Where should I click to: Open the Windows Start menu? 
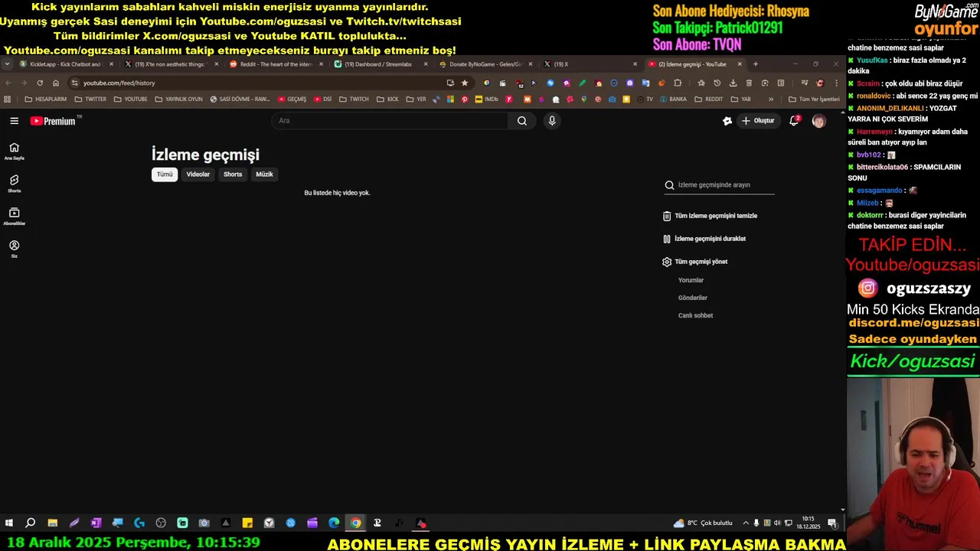(9, 523)
